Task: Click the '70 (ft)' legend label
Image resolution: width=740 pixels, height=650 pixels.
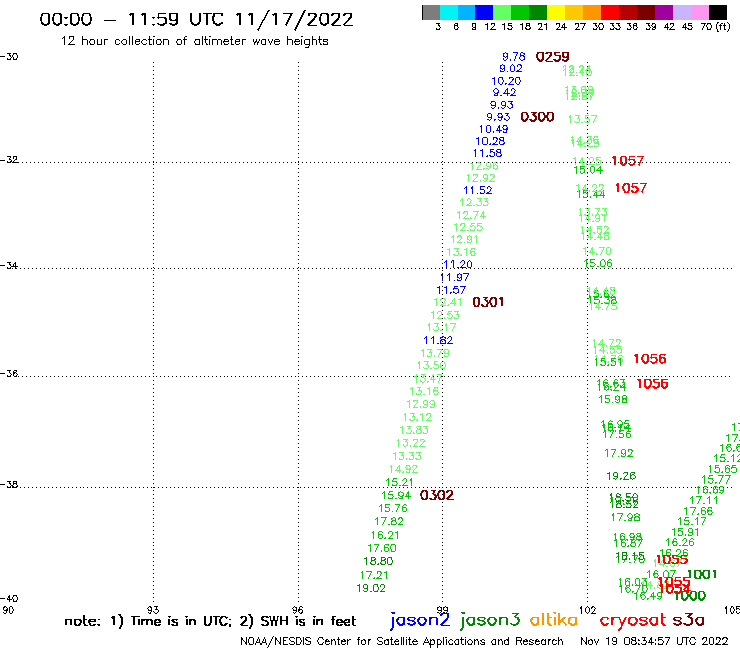Action: click(x=715, y=26)
